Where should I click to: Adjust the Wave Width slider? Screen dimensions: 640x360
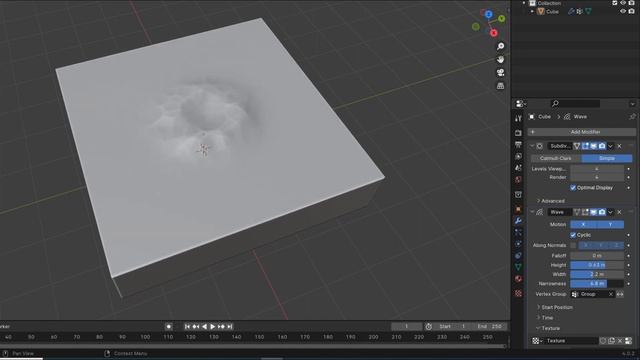click(597, 274)
